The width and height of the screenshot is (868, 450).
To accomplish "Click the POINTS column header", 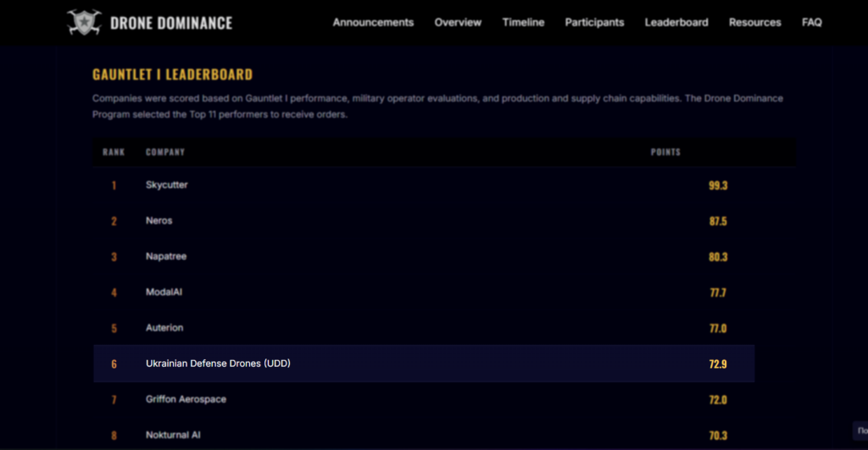I will pos(665,153).
